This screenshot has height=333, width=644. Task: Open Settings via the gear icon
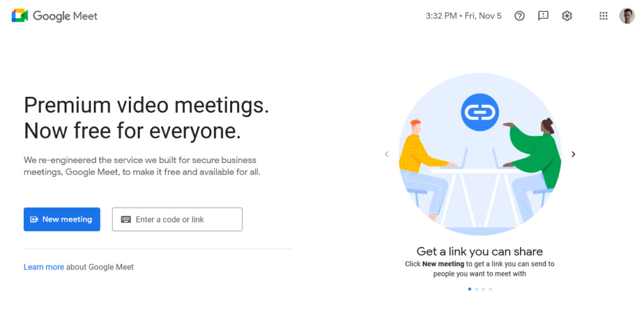(x=567, y=16)
